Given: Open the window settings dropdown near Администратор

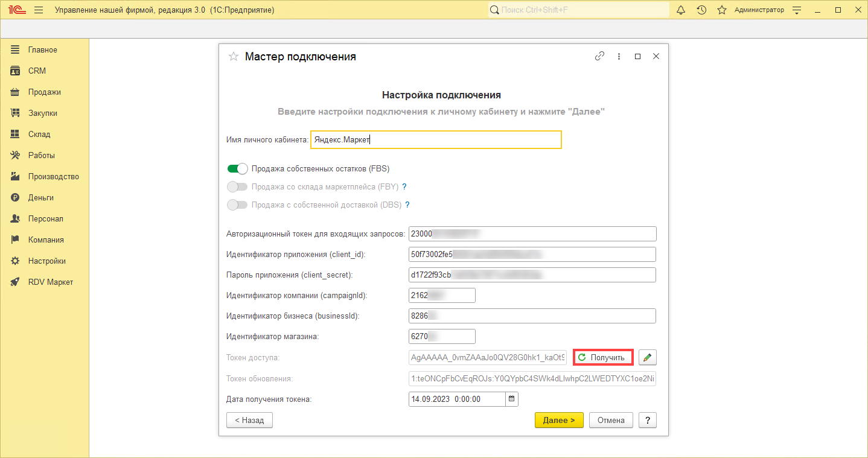Looking at the screenshot, I should [797, 10].
